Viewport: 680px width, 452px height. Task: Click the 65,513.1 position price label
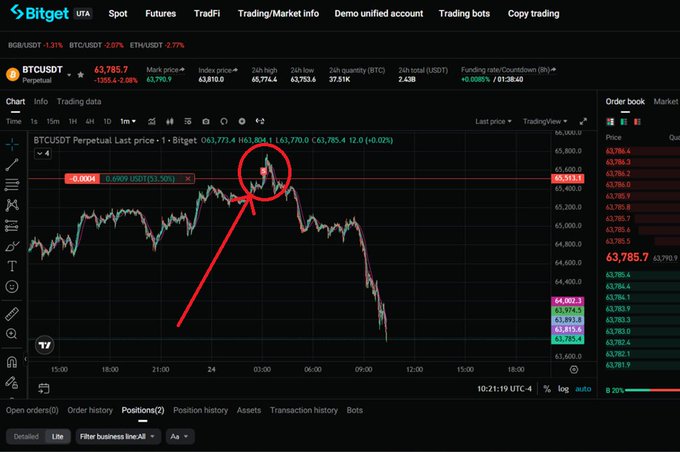(568, 179)
